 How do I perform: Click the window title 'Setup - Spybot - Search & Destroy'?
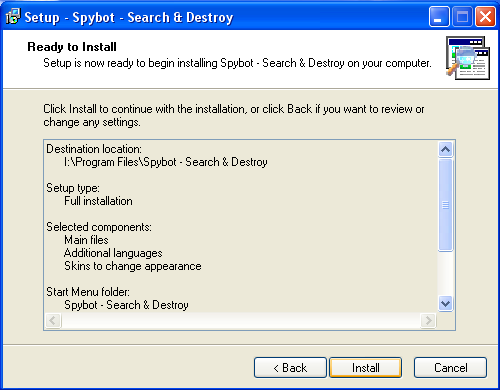click(x=129, y=17)
